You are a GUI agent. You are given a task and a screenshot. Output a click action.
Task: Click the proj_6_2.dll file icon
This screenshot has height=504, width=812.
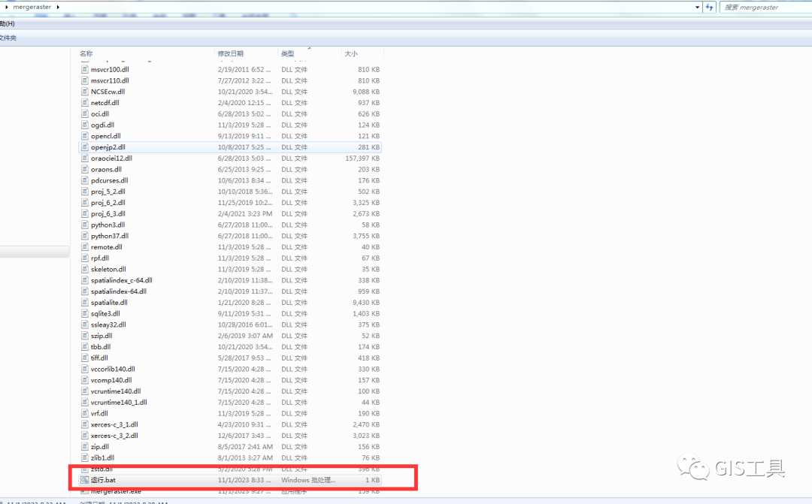(85, 202)
